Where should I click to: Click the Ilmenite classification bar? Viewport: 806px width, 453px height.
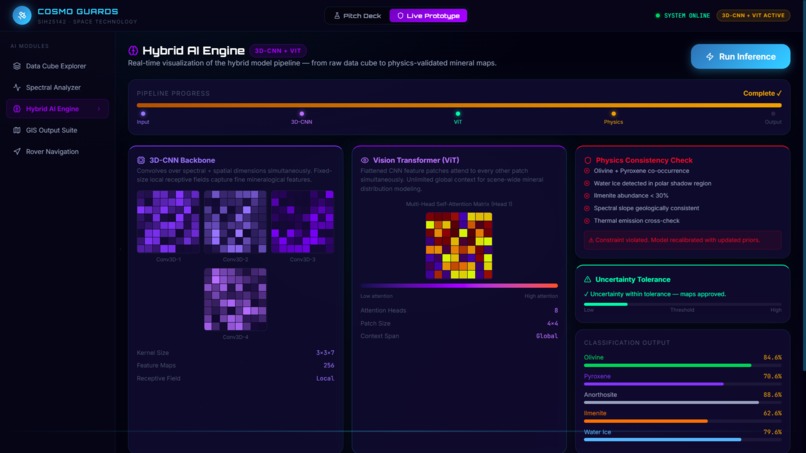click(683, 421)
